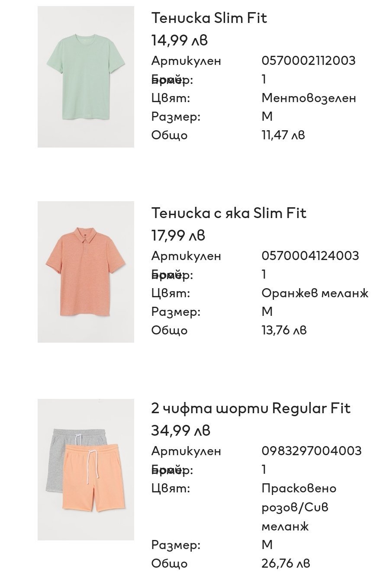Viewport: 373px width, 588px height.
Task: Open '2 чифта шорти Regular Fit' title
Action: [251, 408]
